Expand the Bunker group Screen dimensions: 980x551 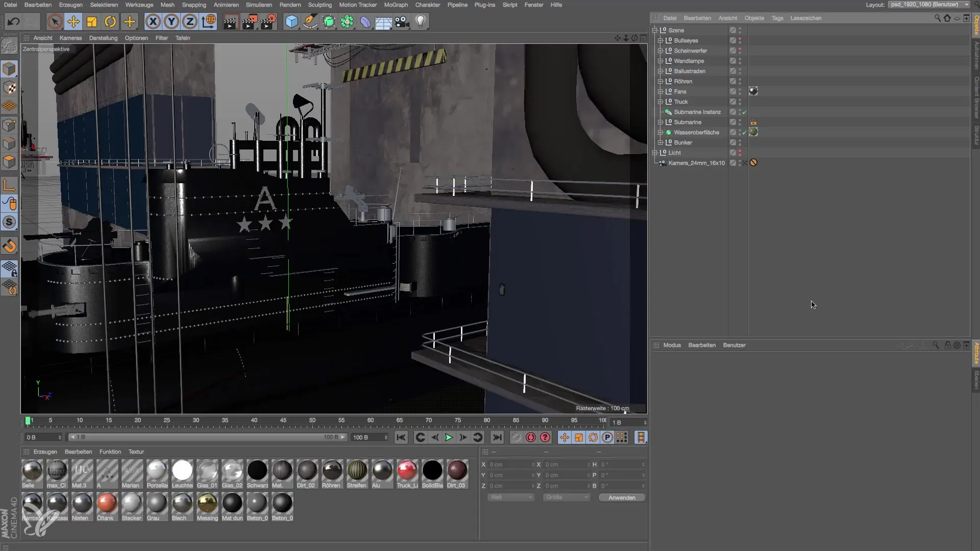(660, 142)
